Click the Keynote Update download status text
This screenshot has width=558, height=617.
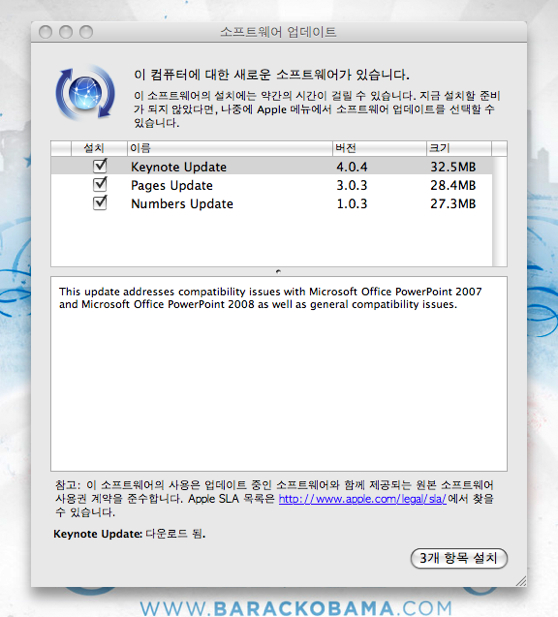[x=129, y=534]
